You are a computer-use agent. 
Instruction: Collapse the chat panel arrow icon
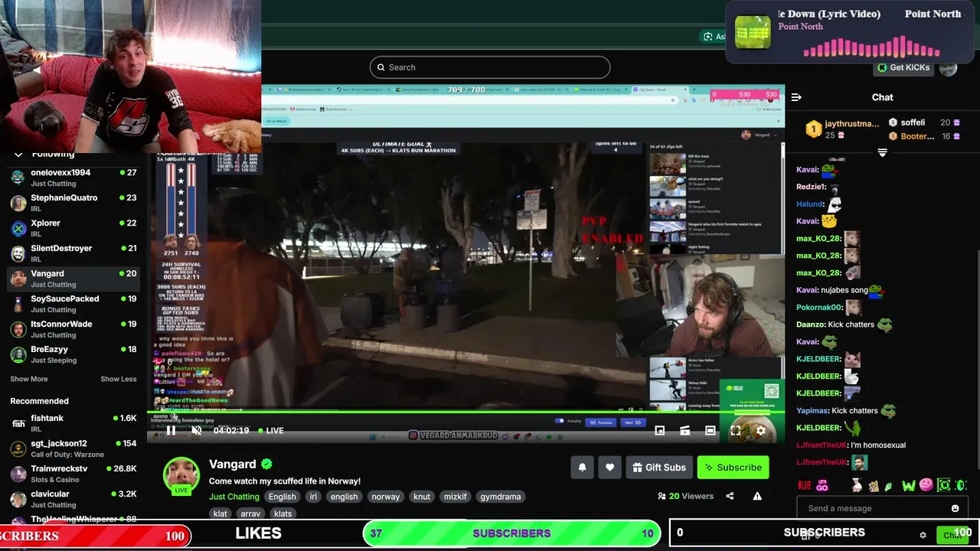click(x=796, y=97)
